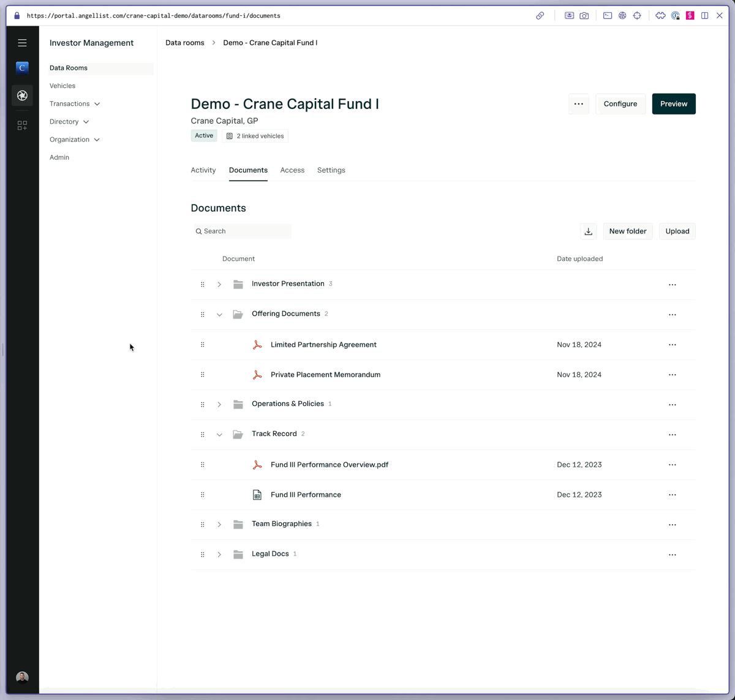Click the New folder button
735x700 pixels.
pyautogui.click(x=628, y=231)
